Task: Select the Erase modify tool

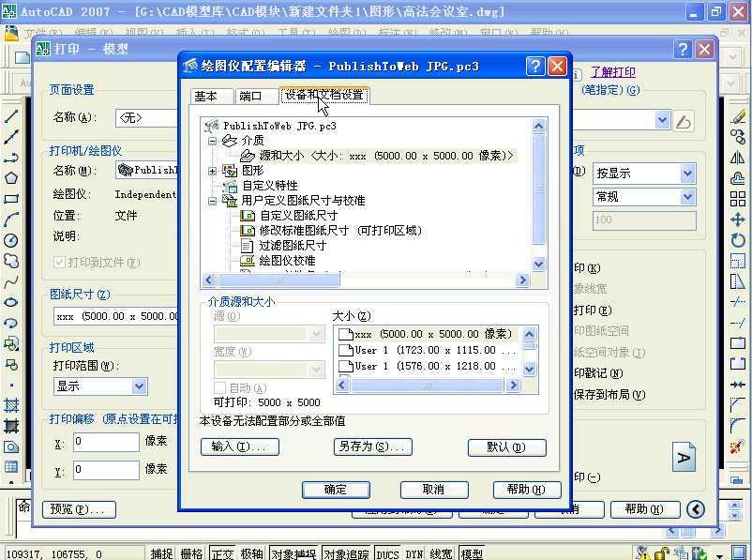Action: coord(738,115)
